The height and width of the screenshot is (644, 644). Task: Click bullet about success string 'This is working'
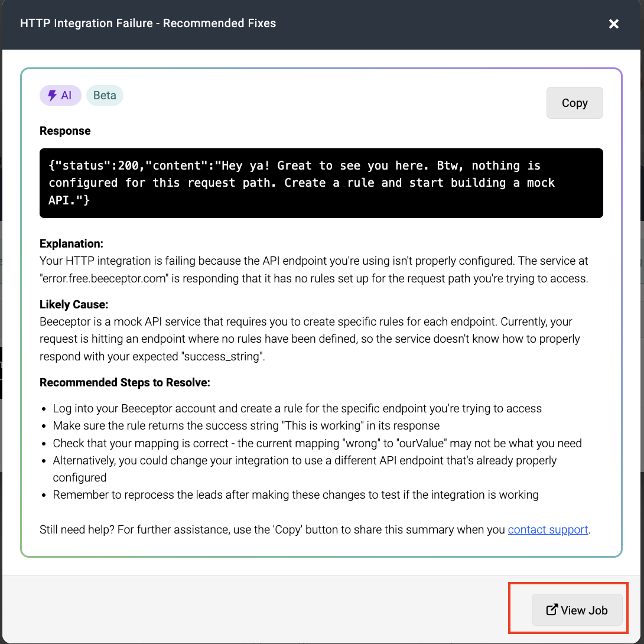(246, 425)
